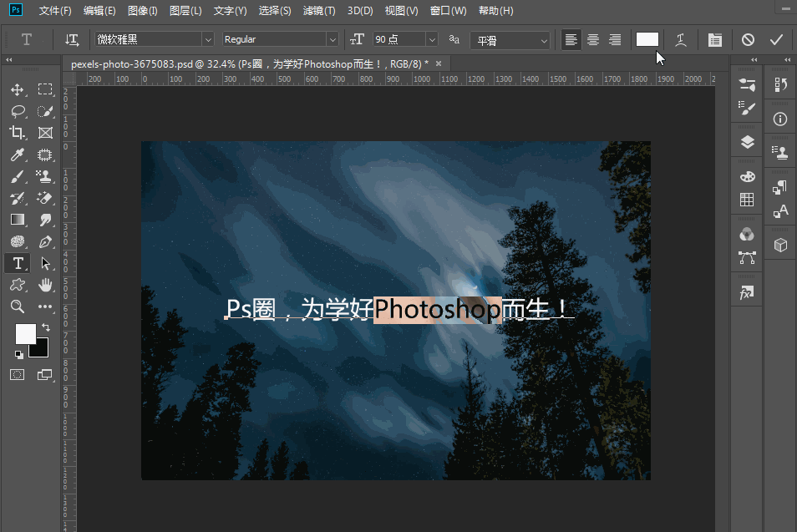
Task: Set right align text
Action: 615,39
